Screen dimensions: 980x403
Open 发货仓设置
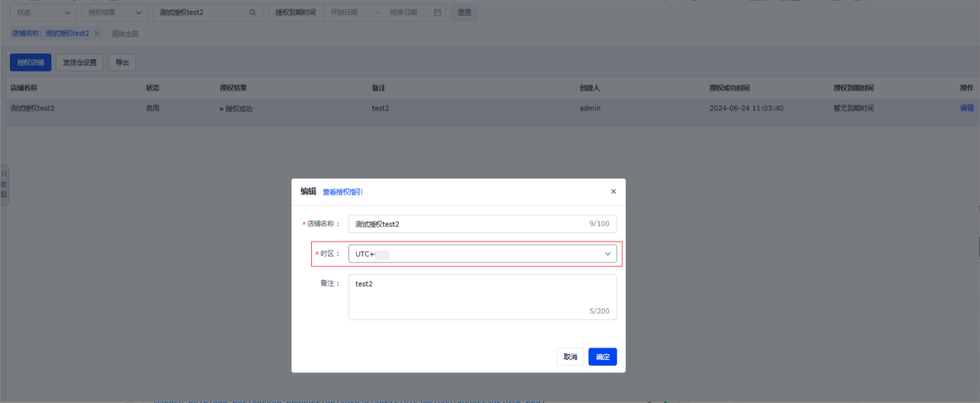(x=80, y=62)
